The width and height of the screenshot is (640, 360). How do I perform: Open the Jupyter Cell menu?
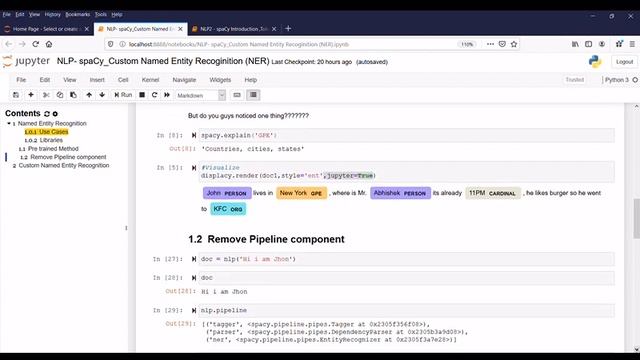(123, 80)
